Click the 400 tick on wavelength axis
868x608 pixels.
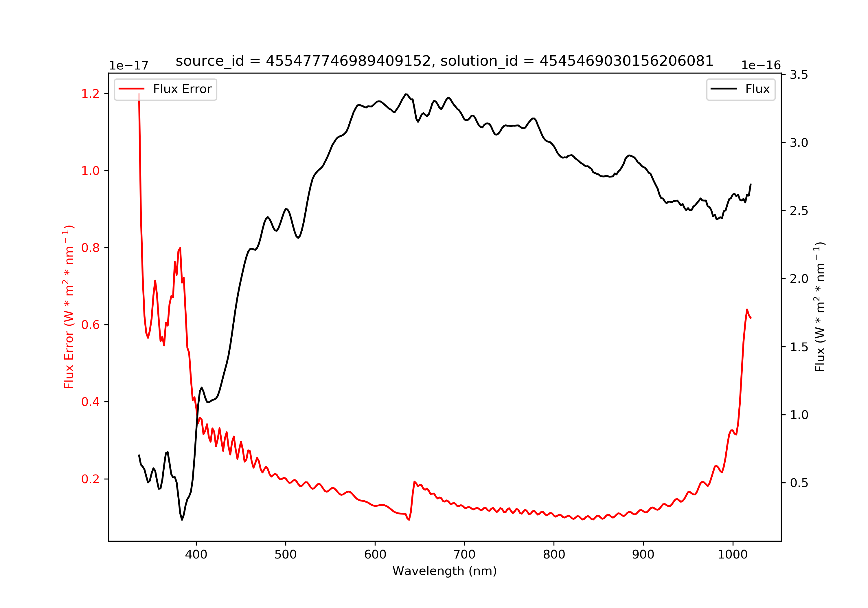click(x=196, y=555)
